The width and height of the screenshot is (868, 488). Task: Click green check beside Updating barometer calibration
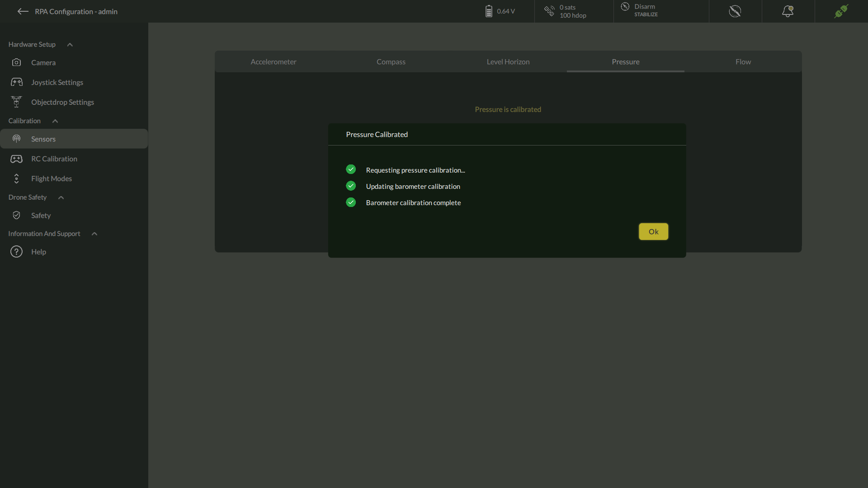[x=351, y=186]
